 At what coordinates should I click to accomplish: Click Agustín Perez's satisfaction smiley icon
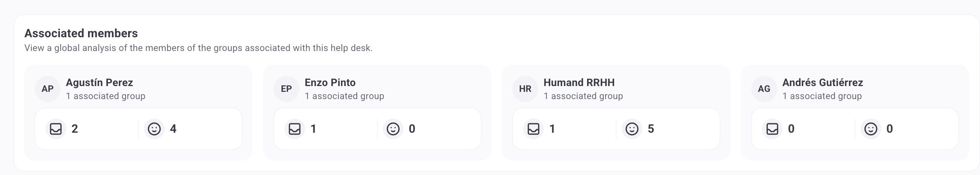coord(154,129)
